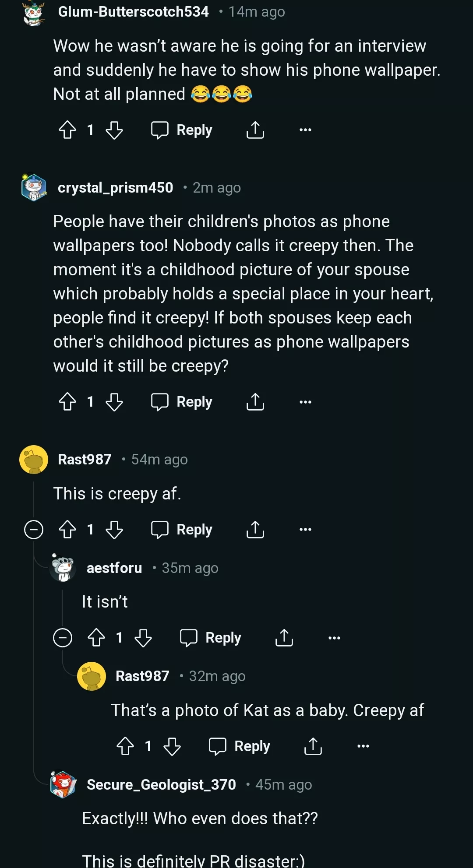Viewport: 473px width, 868px height.
Task: Open Secure_Geologist_370's profile username
Action: coord(161,785)
